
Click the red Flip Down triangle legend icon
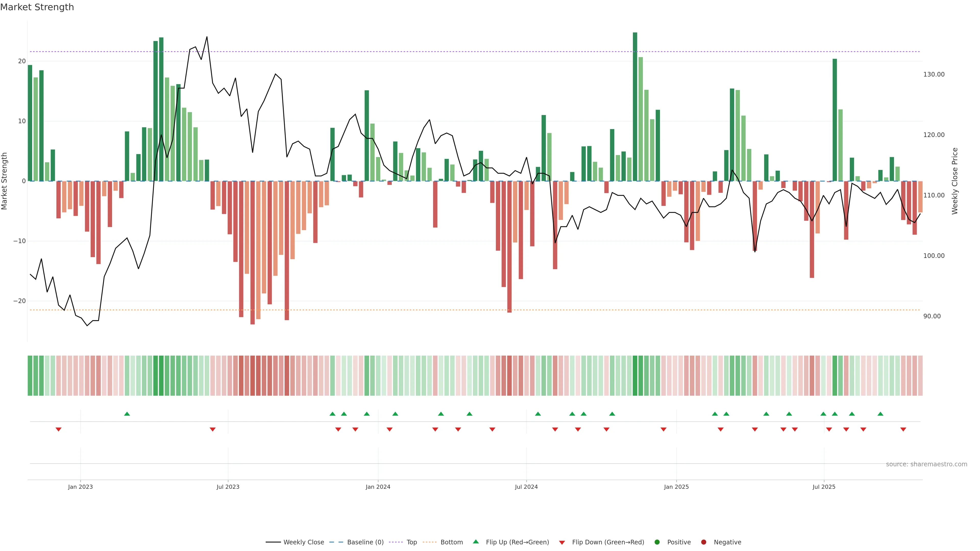[x=562, y=543]
